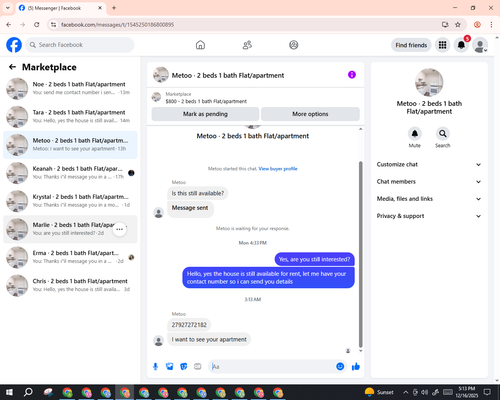Open the profile icon in Chrome toolbar
Viewport: 500px width, 400px height.
click(x=477, y=25)
